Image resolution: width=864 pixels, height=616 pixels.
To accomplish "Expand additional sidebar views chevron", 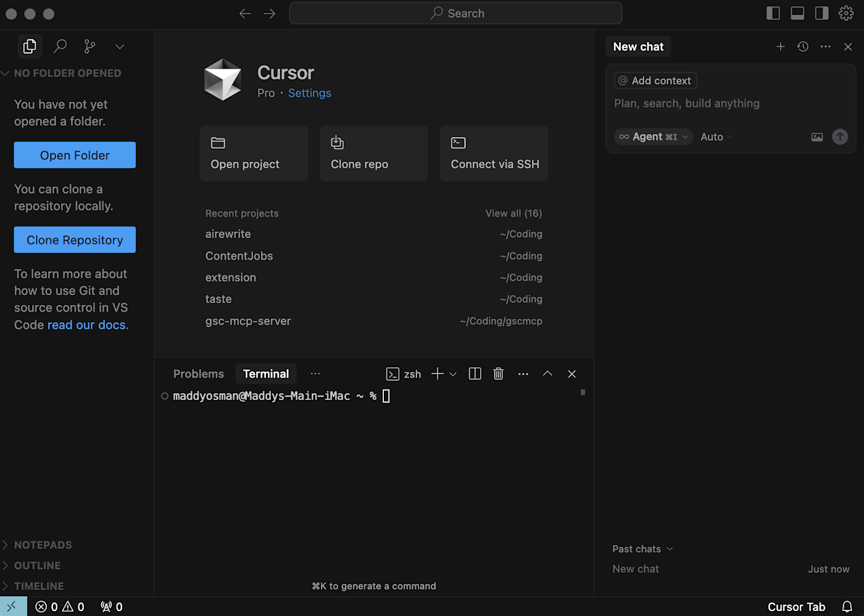I will 120,47.
